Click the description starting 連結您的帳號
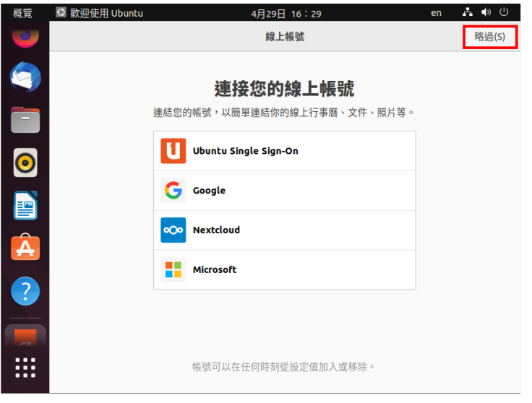Viewport: 532px width, 403px height. (x=284, y=112)
